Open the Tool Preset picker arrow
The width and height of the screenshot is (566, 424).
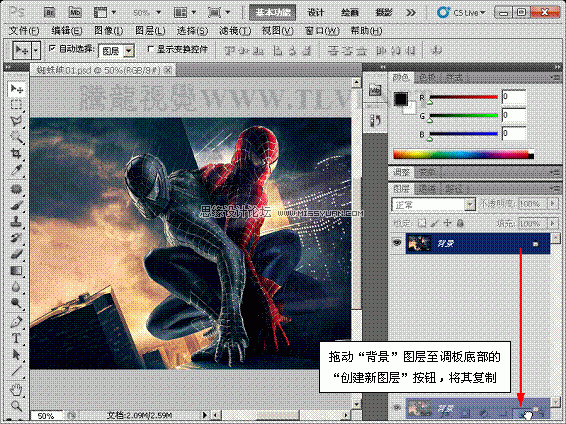[x=36, y=51]
